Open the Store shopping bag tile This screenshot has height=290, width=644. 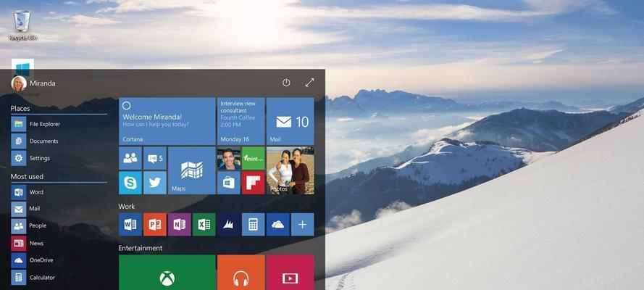click(229, 183)
